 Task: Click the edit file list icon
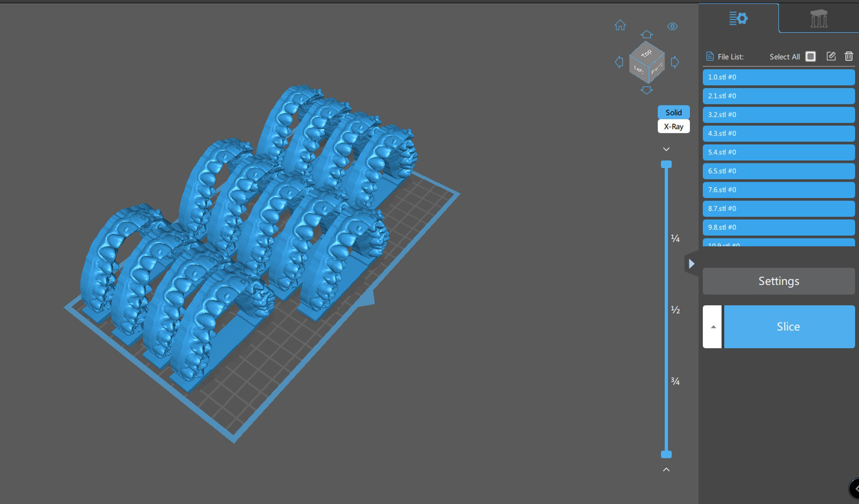(831, 56)
